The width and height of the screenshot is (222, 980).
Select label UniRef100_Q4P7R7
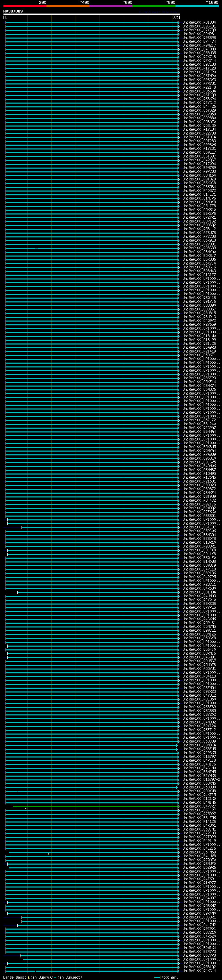pos(199,807)
